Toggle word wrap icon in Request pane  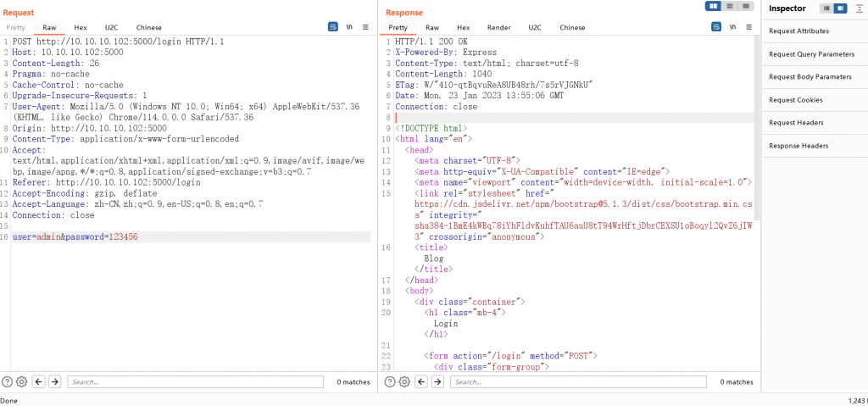tap(333, 27)
